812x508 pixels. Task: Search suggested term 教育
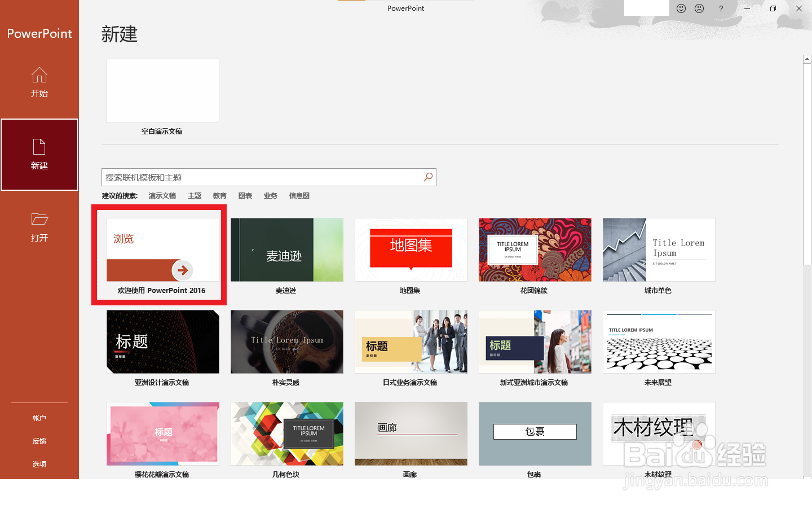coord(220,196)
